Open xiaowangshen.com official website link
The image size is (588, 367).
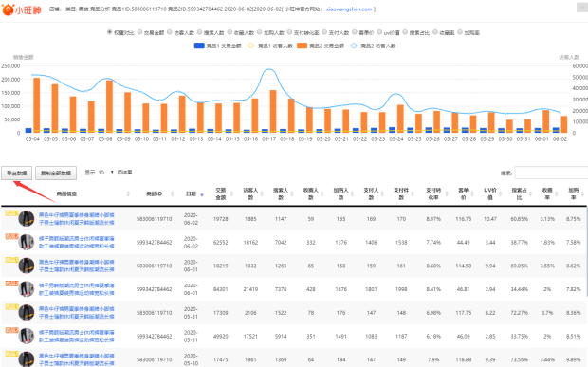point(349,9)
